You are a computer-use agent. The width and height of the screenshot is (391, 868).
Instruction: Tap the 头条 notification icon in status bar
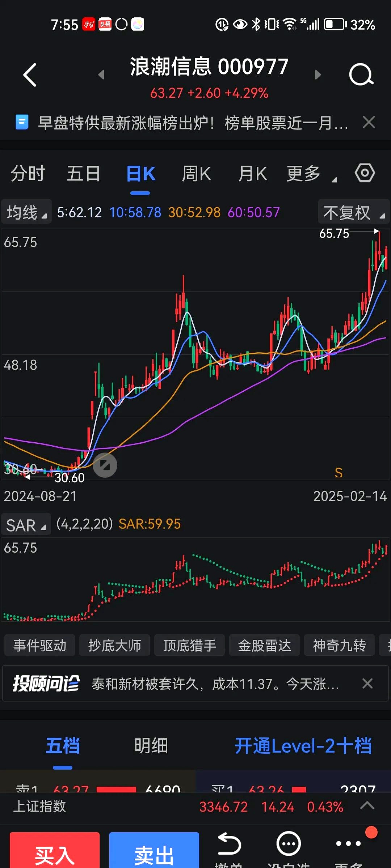click(105, 24)
